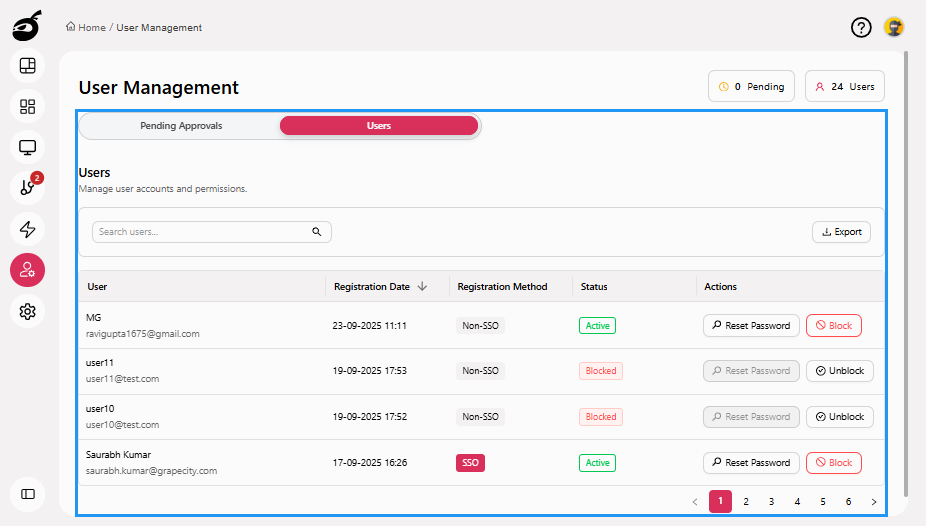Reset Password for user MG
Screen dimensions: 926x526
click(x=751, y=325)
